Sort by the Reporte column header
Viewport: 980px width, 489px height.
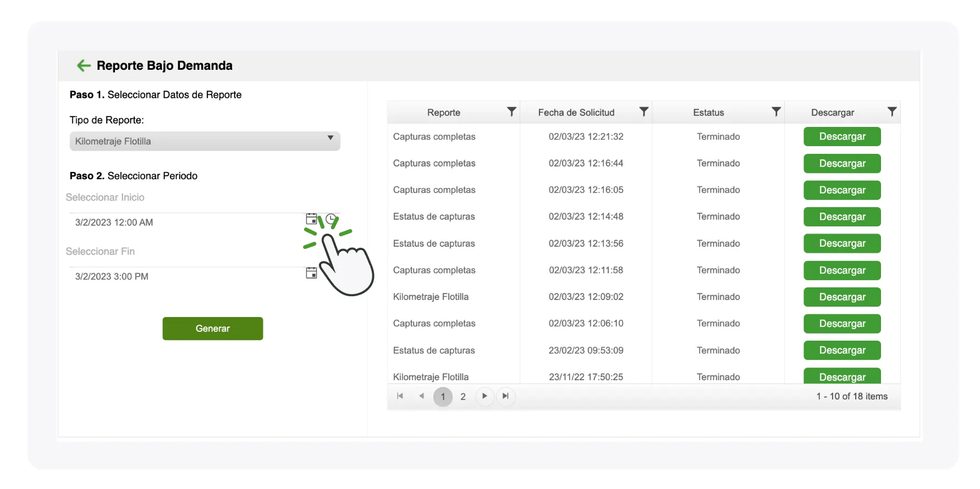(x=444, y=113)
